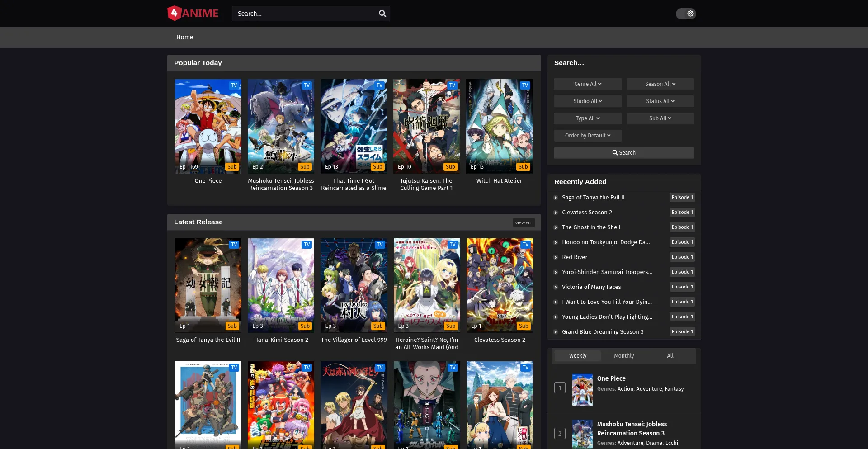Click Mushoku Tensei: Jobless Reincarnation Season 3 ranking title
This screenshot has height=449, width=868.
click(632, 429)
